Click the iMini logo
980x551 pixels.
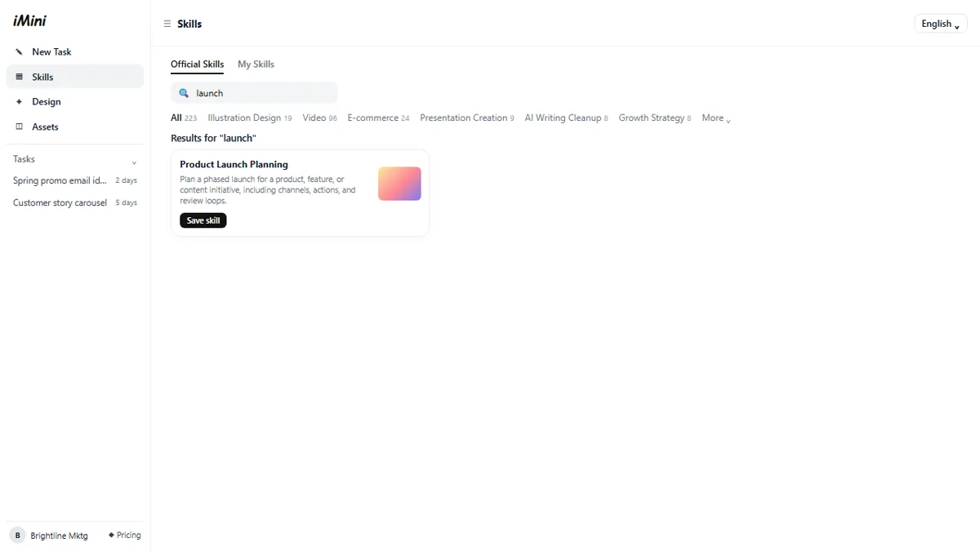[x=29, y=21]
